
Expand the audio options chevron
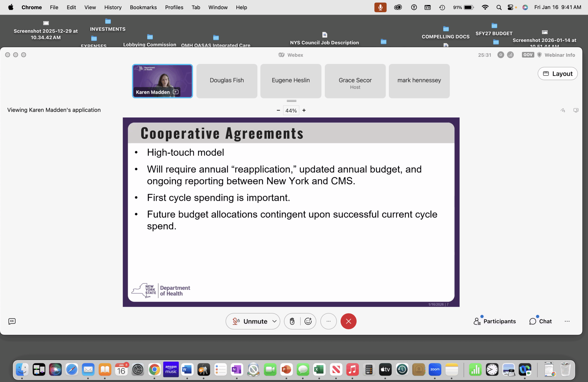click(x=274, y=321)
